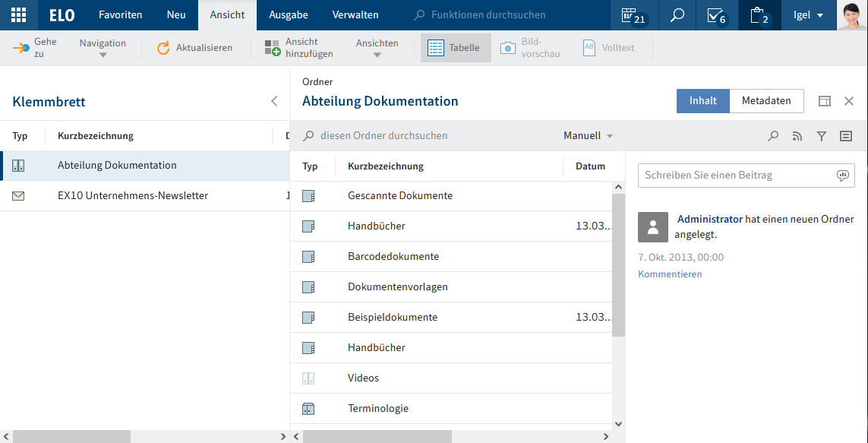Open the Ansichten dropdown
The height and width of the screenshot is (443, 868).
click(x=377, y=48)
